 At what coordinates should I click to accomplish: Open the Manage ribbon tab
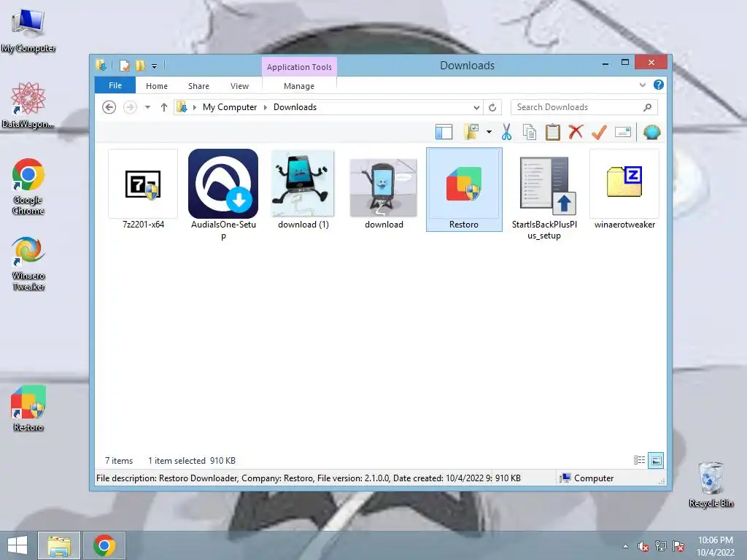pyautogui.click(x=298, y=86)
